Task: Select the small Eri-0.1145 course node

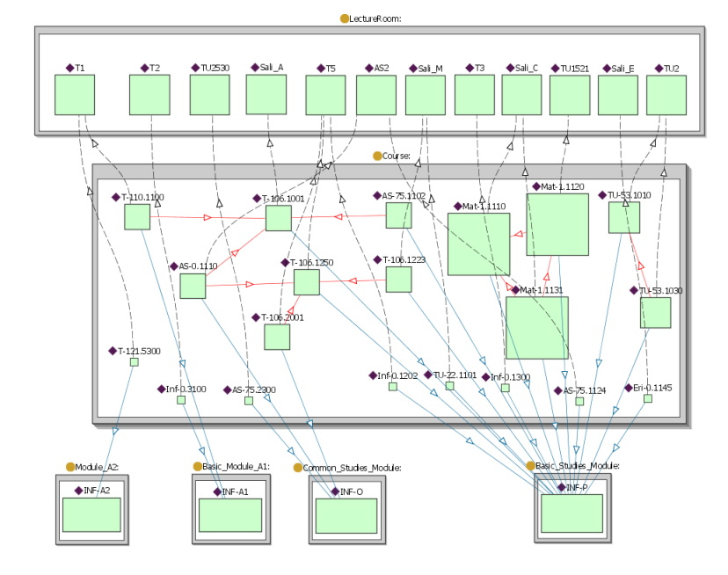Action: (x=647, y=398)
